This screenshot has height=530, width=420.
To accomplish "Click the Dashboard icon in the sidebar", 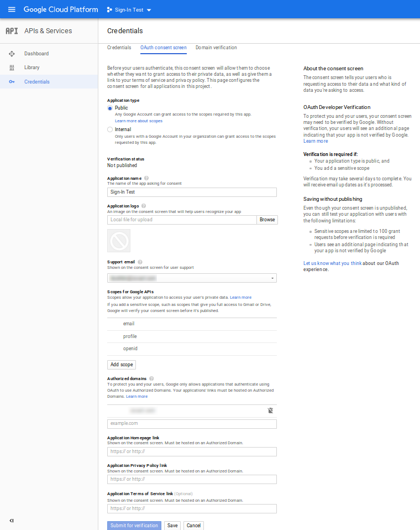I will [x=12, y=54].
